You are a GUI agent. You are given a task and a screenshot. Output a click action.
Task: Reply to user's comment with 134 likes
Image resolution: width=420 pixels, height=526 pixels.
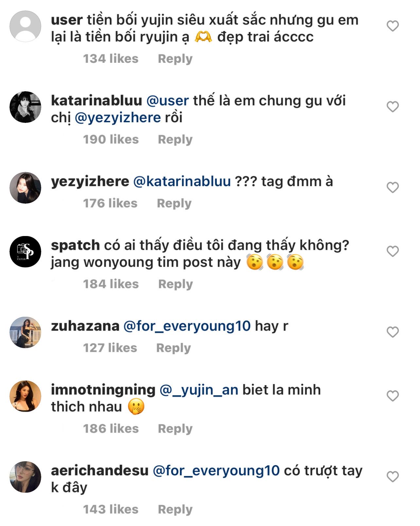(x=175, y=59)
